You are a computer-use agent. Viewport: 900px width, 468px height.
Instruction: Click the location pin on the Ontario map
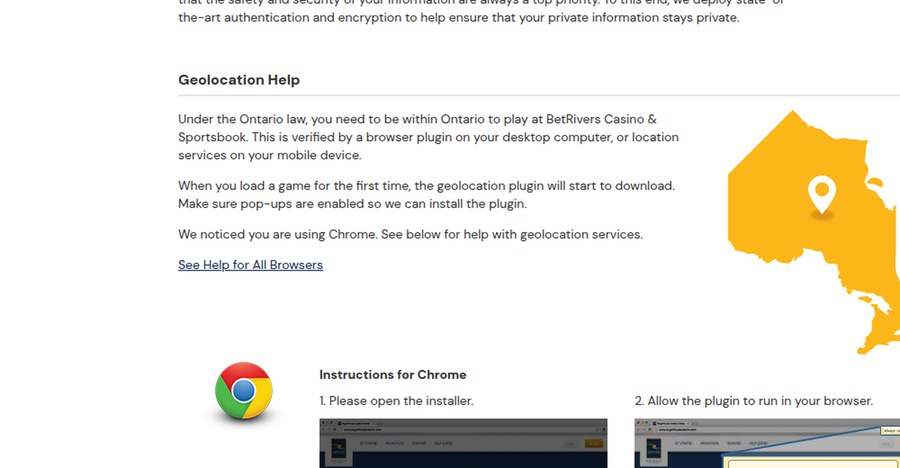[822, 195]
